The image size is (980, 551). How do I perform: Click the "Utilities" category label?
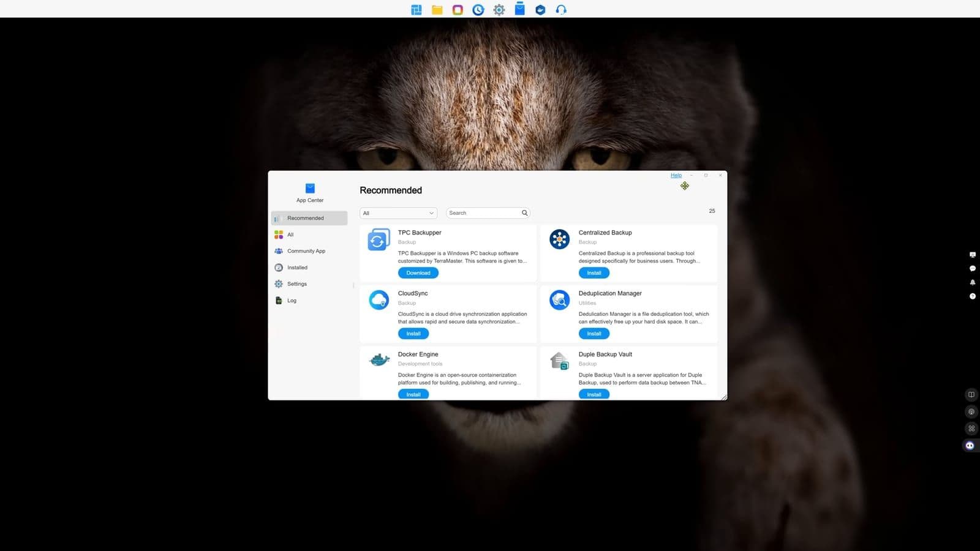(x=587, y=303)
